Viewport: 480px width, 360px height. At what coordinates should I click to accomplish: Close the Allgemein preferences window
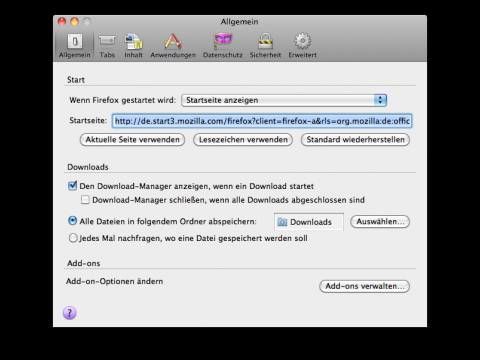pos(62,22)
